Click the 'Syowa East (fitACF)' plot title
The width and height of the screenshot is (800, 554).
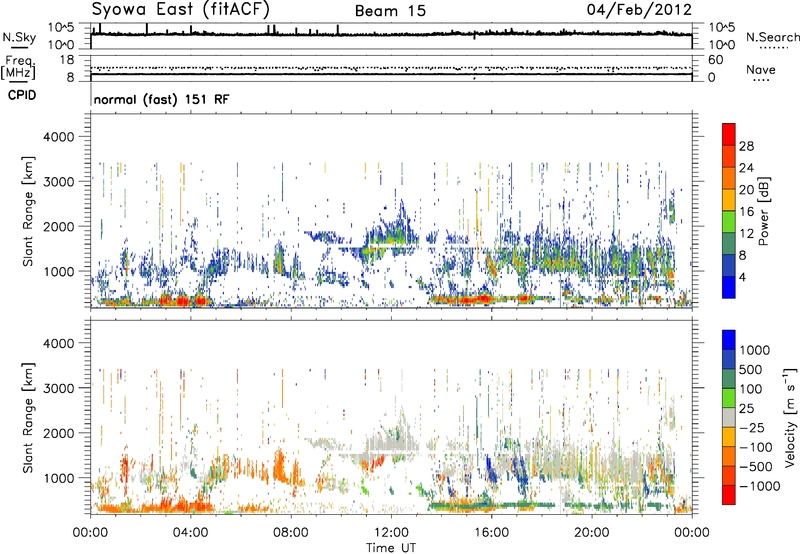pyautogui.click(x=181, y=9)
